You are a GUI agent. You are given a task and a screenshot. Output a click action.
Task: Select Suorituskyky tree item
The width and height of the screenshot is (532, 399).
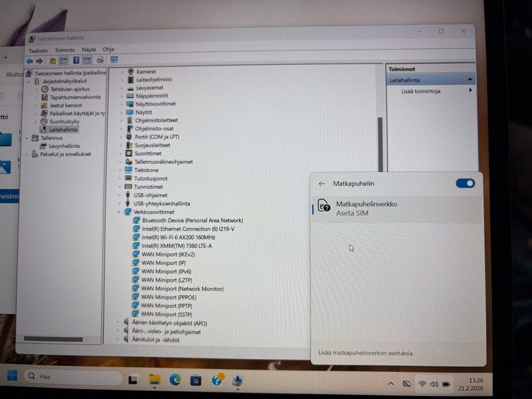(64, 121)
